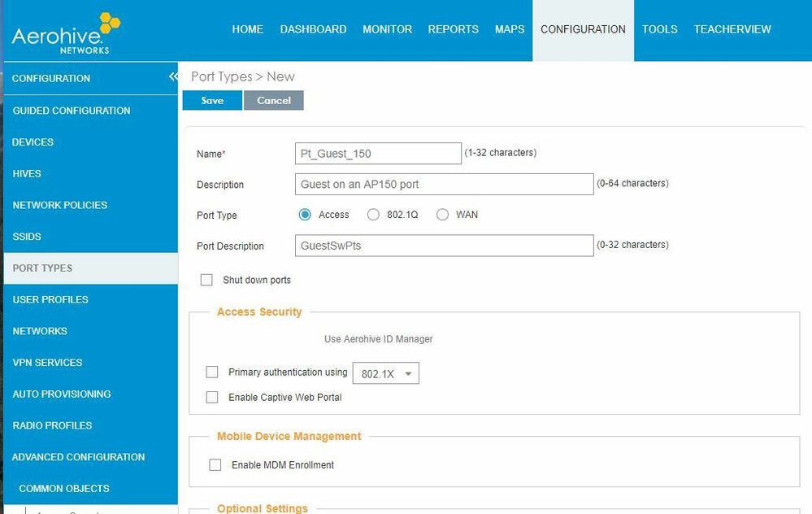This screenshot has width=812, height=514.
Task: Click the Use Aerohive ID Manager text
Action: point(379,339)
